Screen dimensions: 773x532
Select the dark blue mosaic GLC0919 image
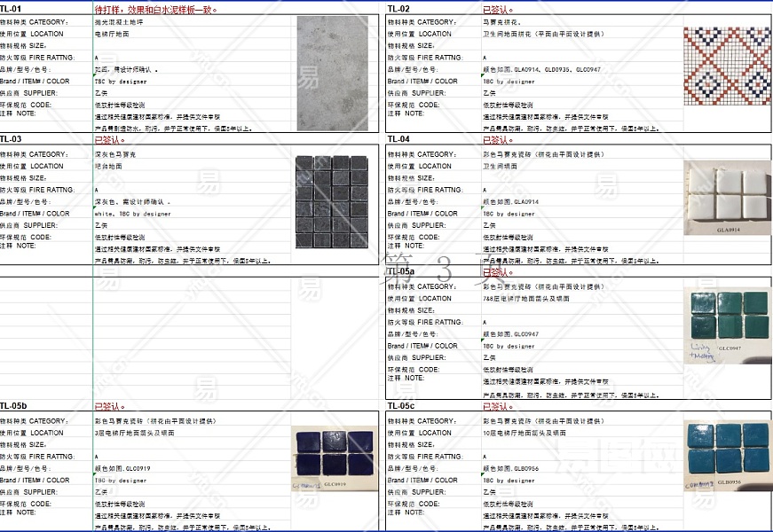click(332, 458)
